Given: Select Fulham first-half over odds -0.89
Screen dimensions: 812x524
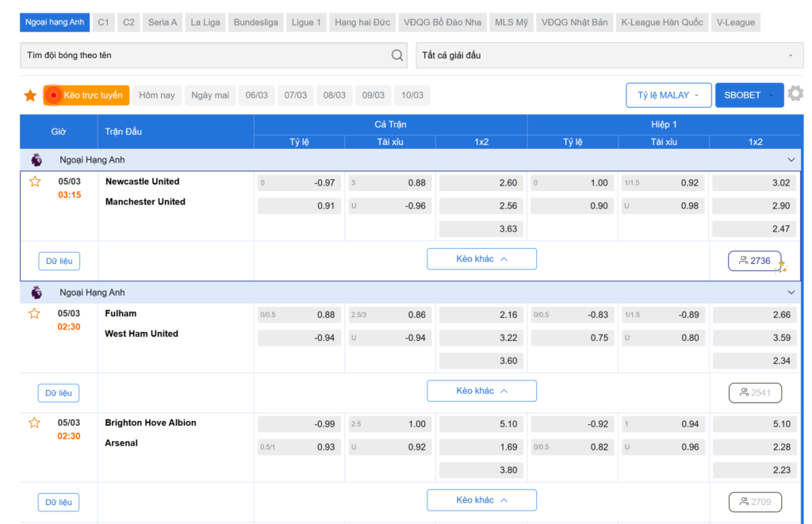Looking at the screenshot, I should [x=664, y=315].
